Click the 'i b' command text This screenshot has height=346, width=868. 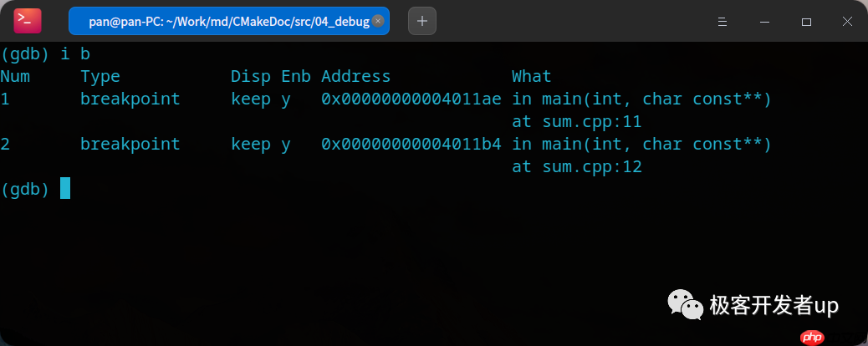click(x=75, y=54)
